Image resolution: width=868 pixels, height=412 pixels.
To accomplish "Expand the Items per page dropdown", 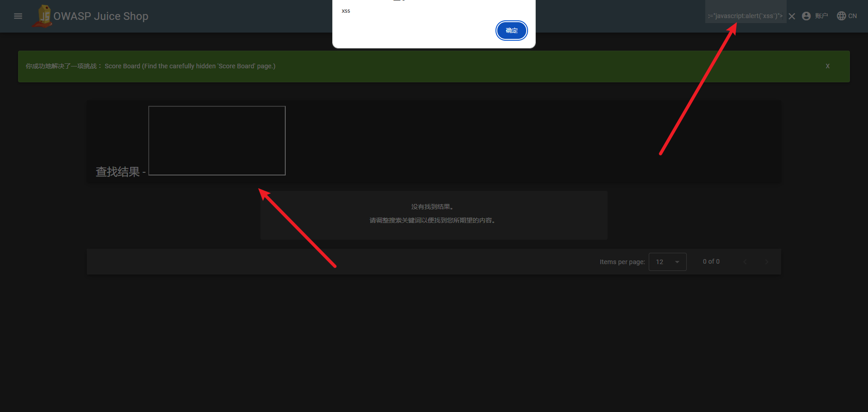I will (667, 262).
